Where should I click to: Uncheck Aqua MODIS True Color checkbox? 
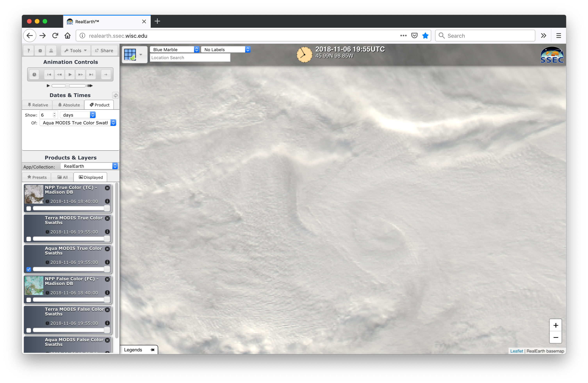pos(29,269)
